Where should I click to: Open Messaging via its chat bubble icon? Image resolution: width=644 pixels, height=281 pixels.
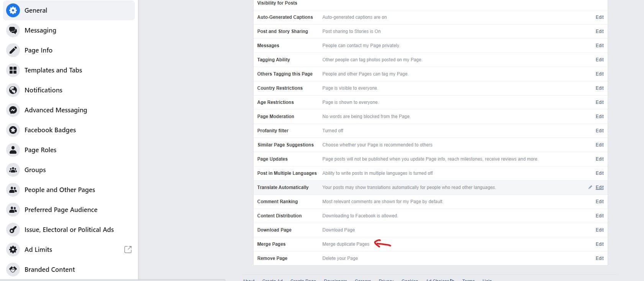pyautogui.click(x=13, y=30)
